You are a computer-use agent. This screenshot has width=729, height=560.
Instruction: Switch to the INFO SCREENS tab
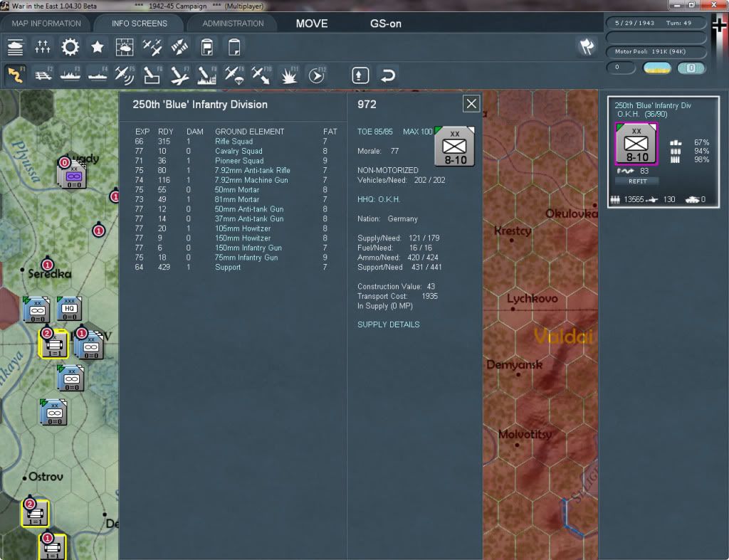139,23
